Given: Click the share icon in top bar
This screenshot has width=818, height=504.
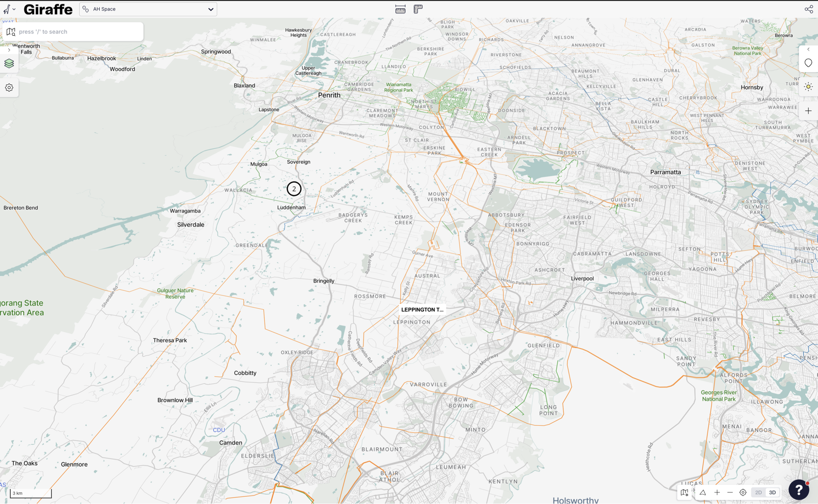Looking at the screenshot, I should [x=808, y=9].
